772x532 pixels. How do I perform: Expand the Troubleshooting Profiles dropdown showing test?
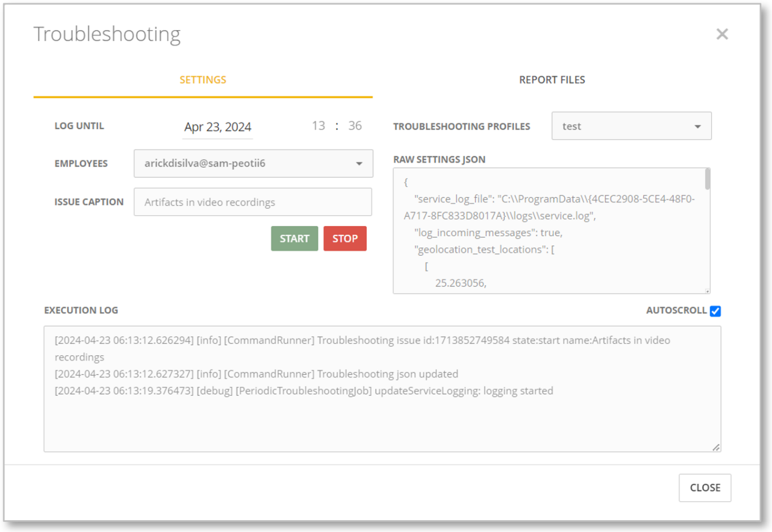point(631,126)
